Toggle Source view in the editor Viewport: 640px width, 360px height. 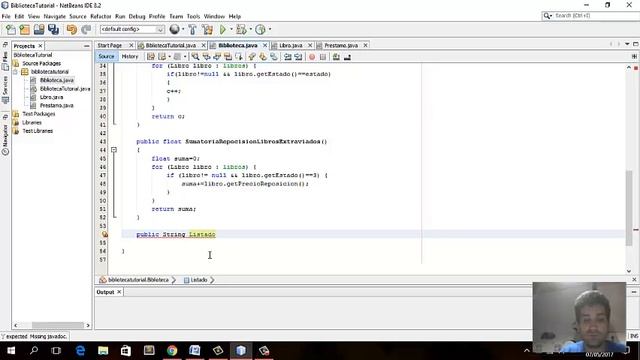pyautogui.click(x=106, y=57)
